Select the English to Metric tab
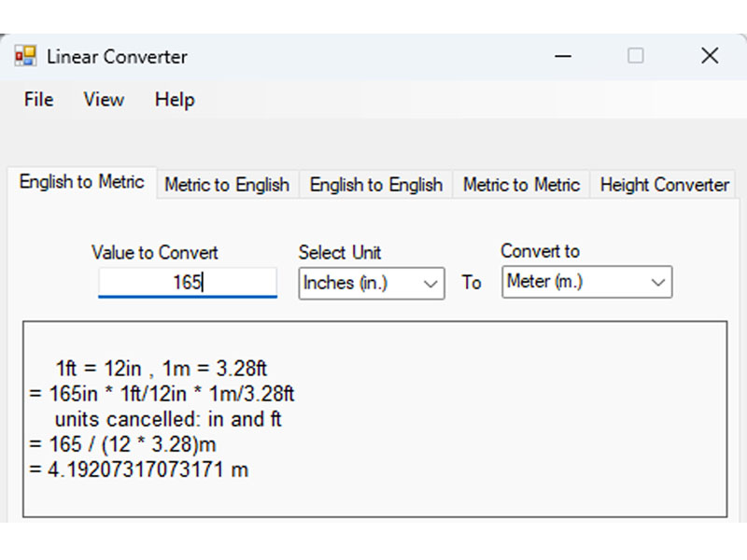The height and width of the screenshot is (560, 747). point(81,182)
